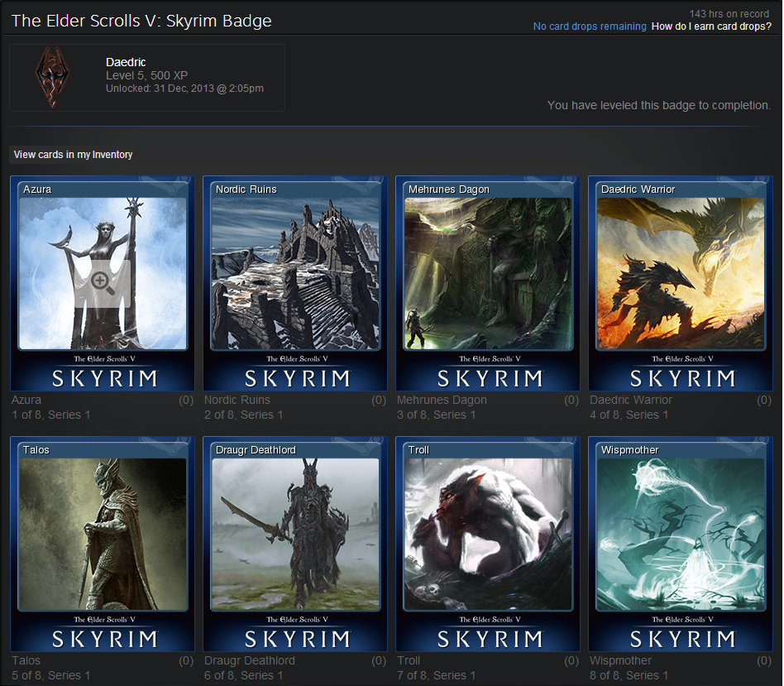Click the (0) count beside Daedric Warrior
Image resolution: width=784 pixels, height=686 pixels.
tap(764, 400)
